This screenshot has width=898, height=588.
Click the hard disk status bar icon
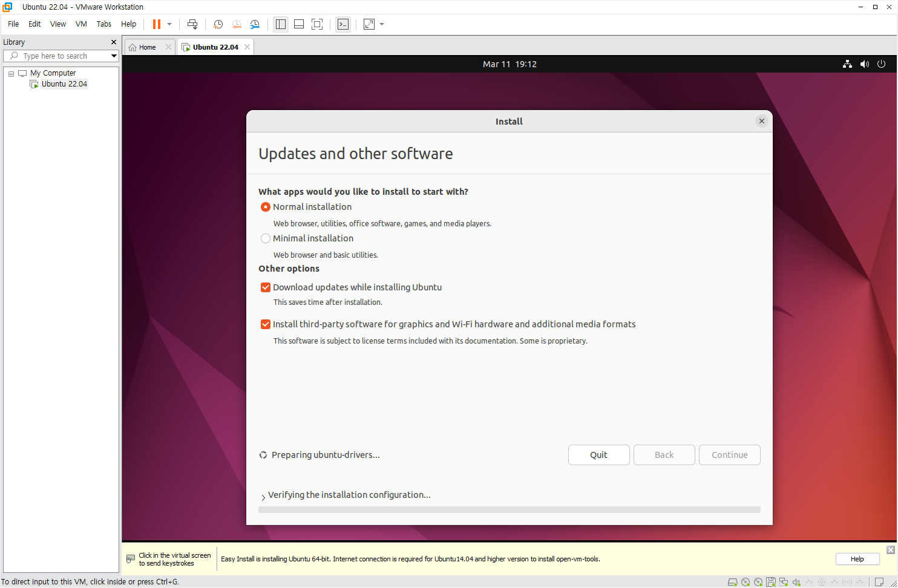(733, 582)
